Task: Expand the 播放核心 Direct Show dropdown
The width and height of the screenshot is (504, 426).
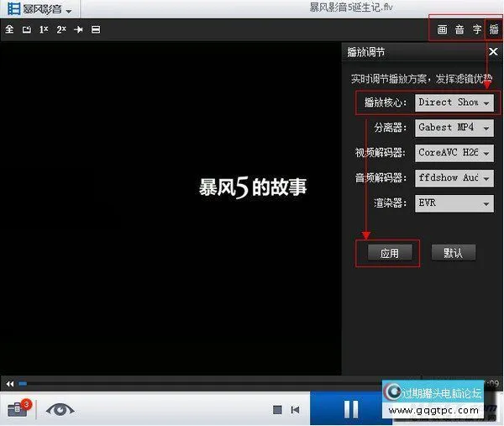Action: (454, 103)
